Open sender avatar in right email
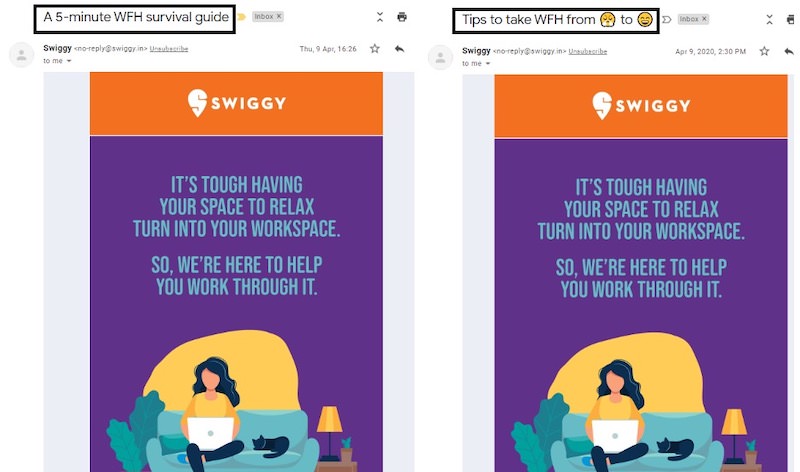Screen dimensions: 800x472 440,58
